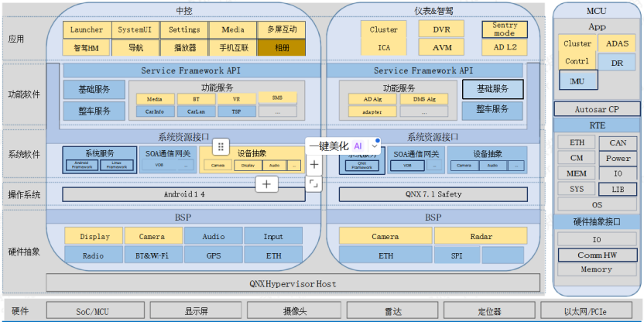Select the QNX 7.1 Safety bar
The image size is (644, 322).
click(433, 194)
